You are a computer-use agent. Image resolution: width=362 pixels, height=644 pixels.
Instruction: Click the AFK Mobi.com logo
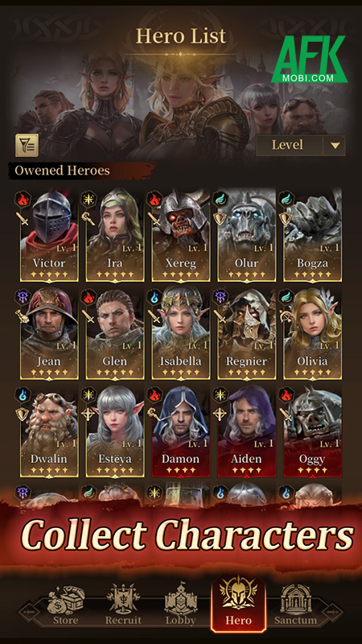pos(309,59)
